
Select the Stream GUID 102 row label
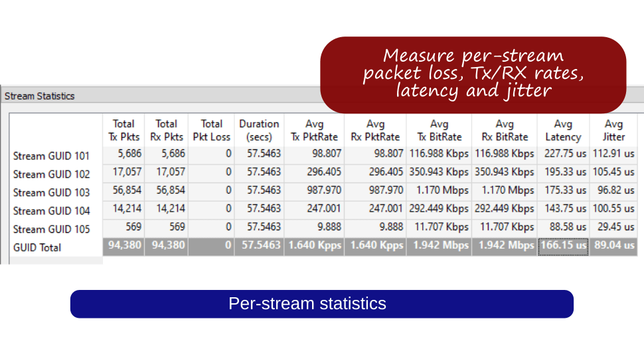pos(51,174)
